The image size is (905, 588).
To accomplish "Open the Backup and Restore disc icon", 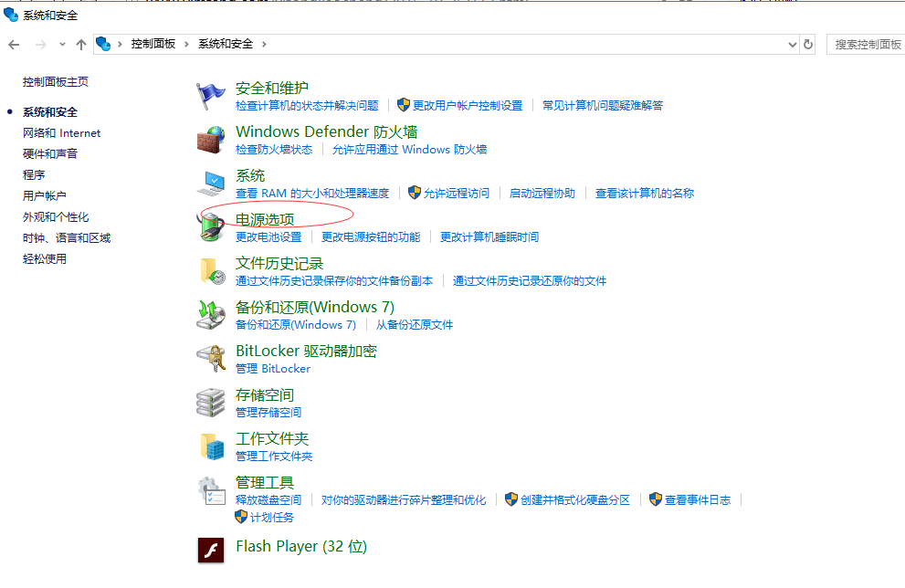I will pos(211,315).
